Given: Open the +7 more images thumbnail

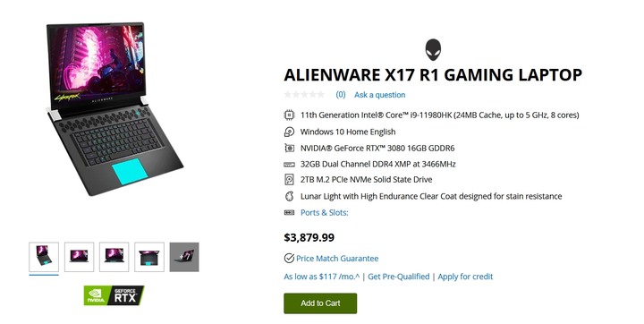Looking at the screenshot, I should coord(184,257).
